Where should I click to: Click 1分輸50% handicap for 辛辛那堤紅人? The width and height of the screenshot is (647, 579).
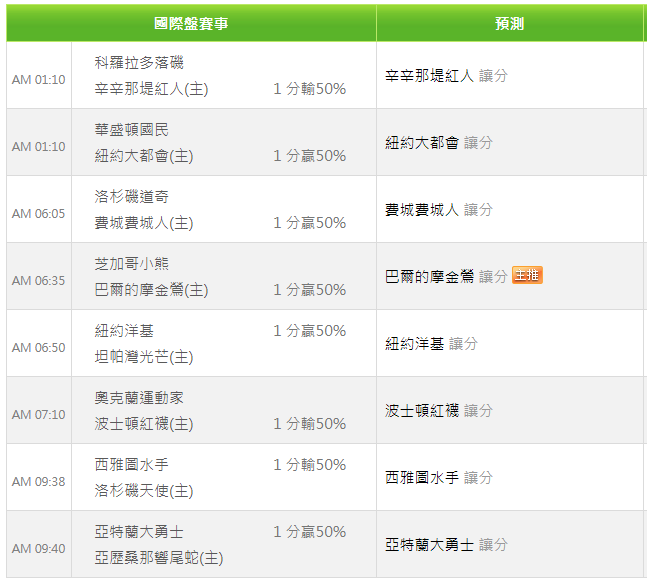[x=309, y=89]
